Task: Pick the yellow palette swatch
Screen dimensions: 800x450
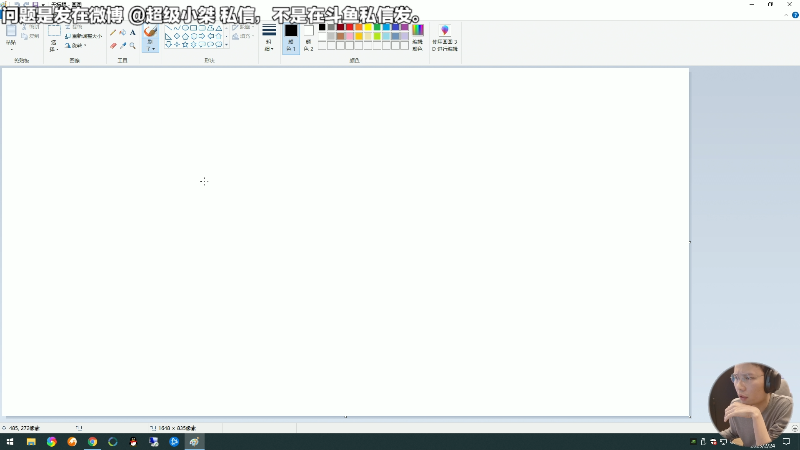Action: [x=368, y=27]
